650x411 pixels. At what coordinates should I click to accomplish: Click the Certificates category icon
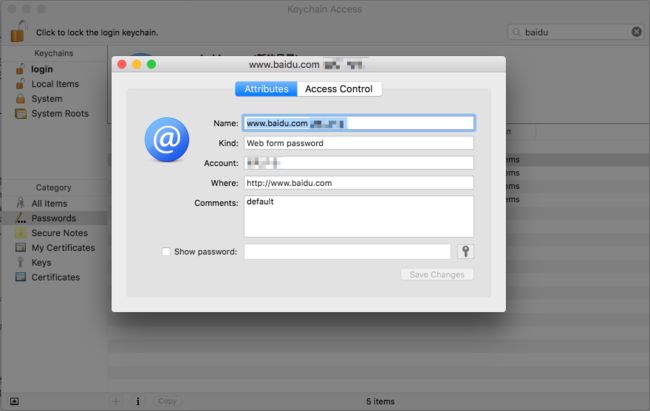[20, 277]
